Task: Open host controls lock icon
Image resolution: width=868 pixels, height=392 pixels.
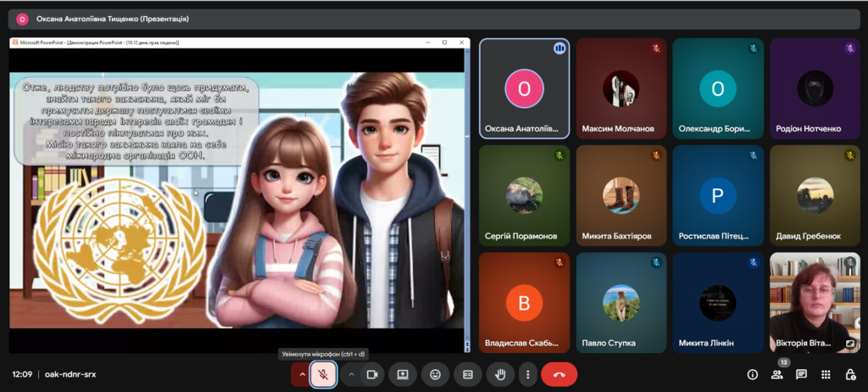Action: click(x=850, y=374)
